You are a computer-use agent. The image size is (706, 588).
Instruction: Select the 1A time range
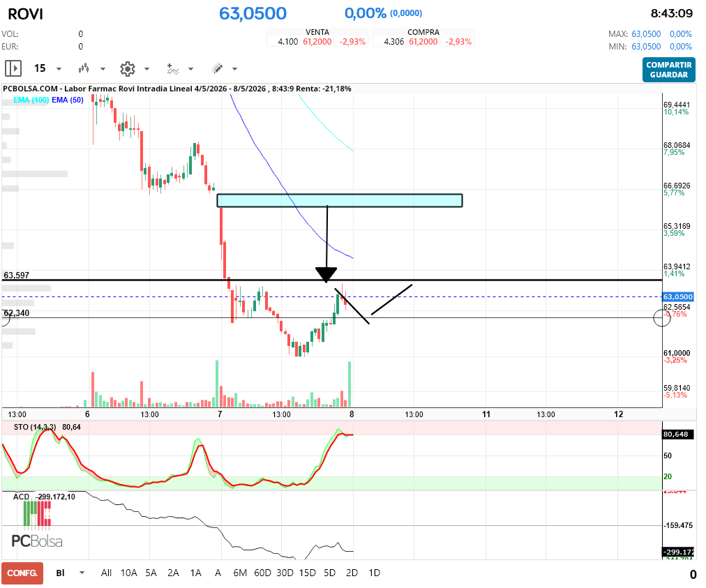pyautogui.click(x=196, y=573)
